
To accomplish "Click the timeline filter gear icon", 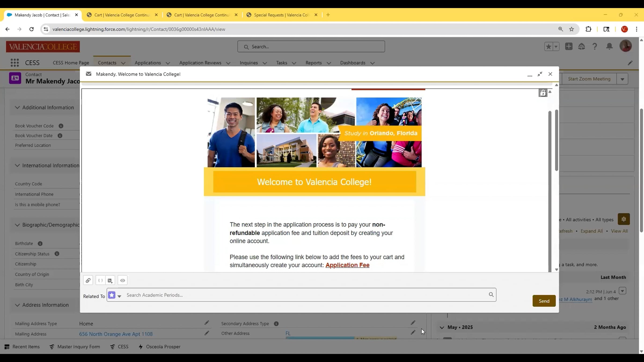I will [x=624, y=219].
